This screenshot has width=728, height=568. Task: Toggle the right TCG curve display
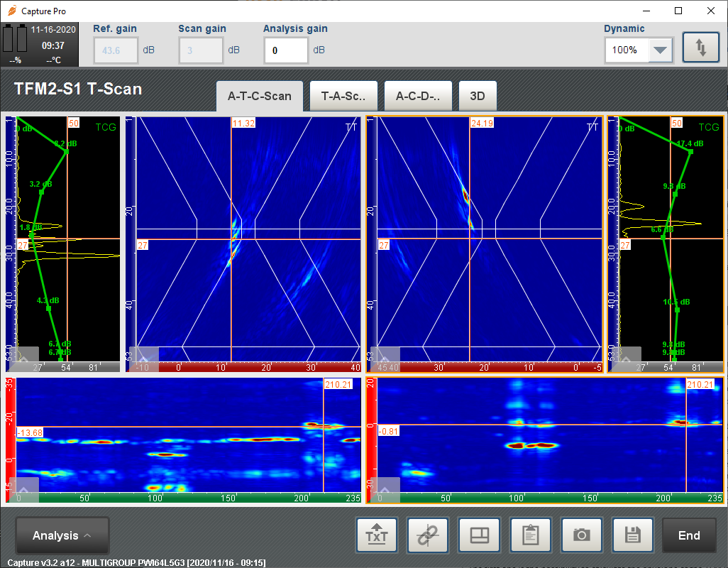pyautogui.click(x=710, y=127)
